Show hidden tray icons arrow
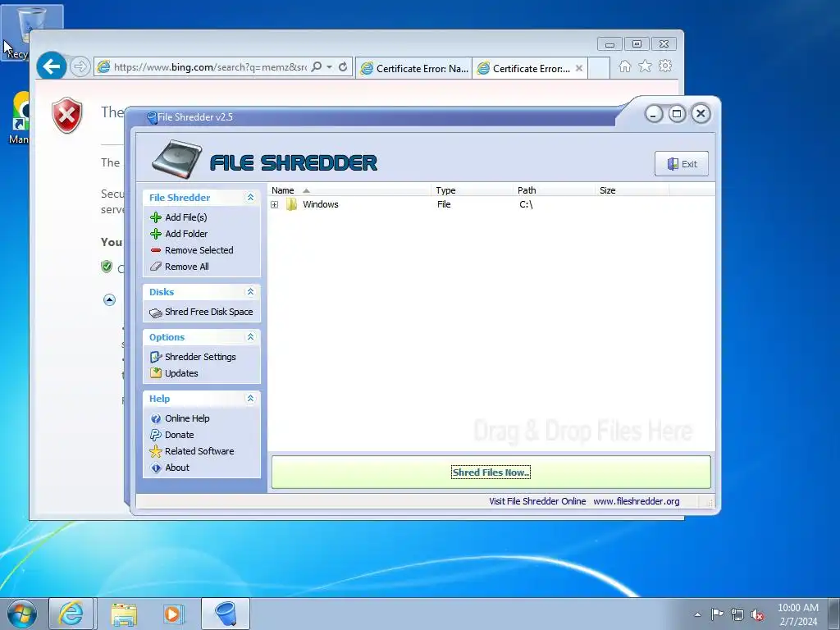Screen dimensions: 840x630 click(697, 615)
